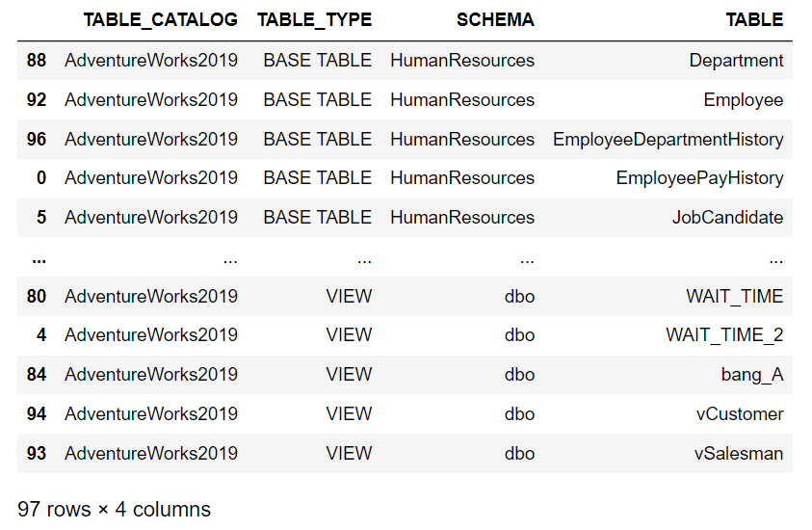
Task: Click the 97 rows × 4 columns summary
Action: 114,510
